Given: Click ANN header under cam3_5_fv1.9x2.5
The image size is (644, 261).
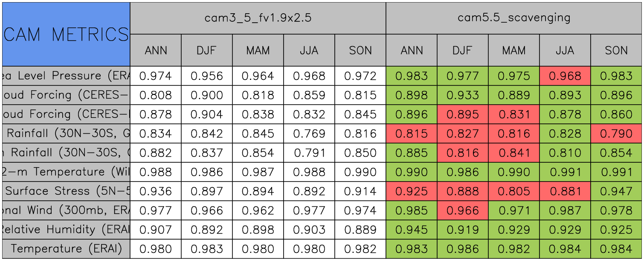Looking at the screenshot, I should (x=156, y=50).
